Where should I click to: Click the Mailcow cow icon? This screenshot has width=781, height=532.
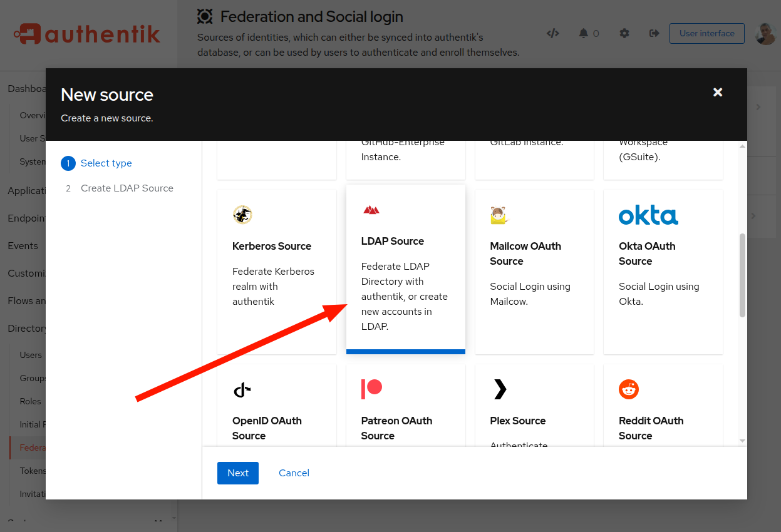pyautogui.click(x=499, y=215)
